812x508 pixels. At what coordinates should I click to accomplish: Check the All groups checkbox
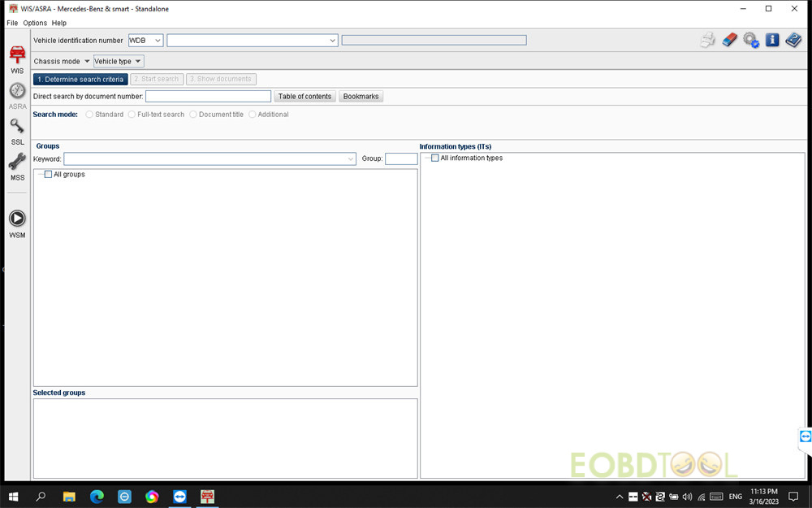[x=48, y=174]
